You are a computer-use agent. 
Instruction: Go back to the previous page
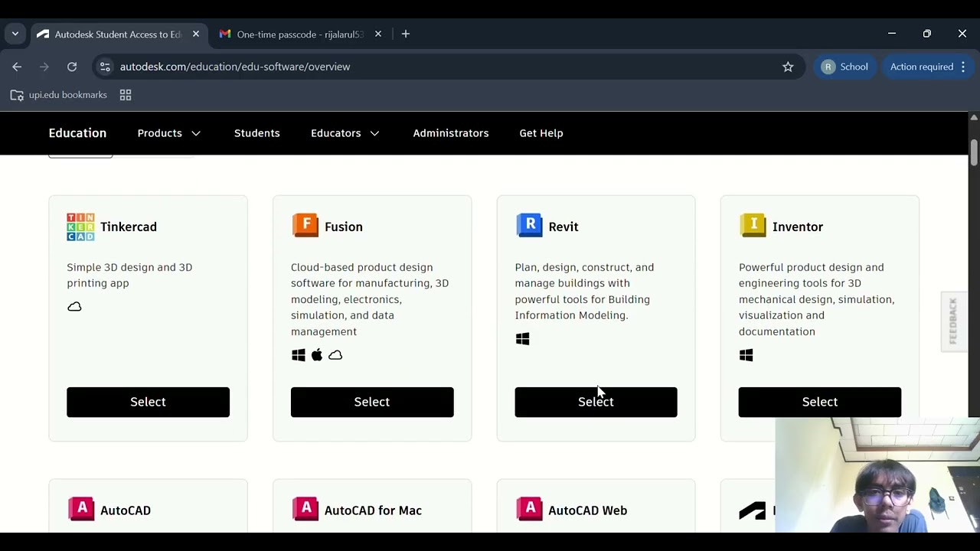coord(17,67)
